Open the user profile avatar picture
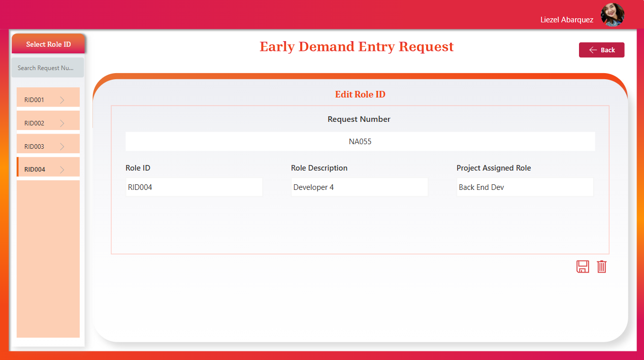 pyautogui.click(x=612, y=15)
